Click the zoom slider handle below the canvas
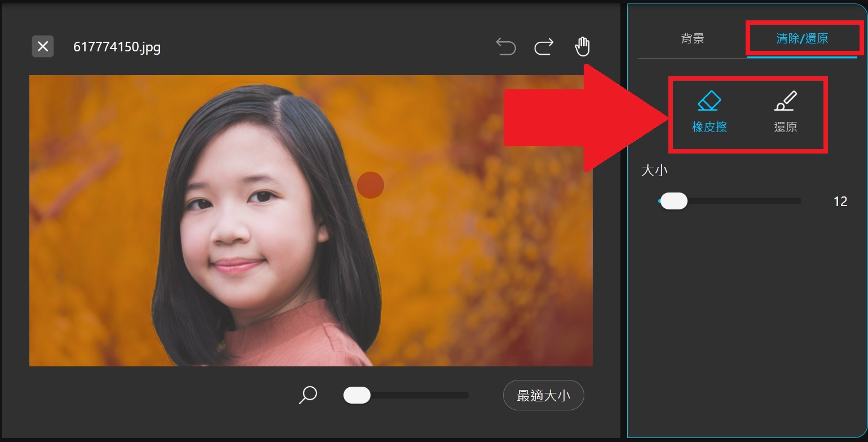The height and width of the screenshot is (442, 868). point(356,395)
